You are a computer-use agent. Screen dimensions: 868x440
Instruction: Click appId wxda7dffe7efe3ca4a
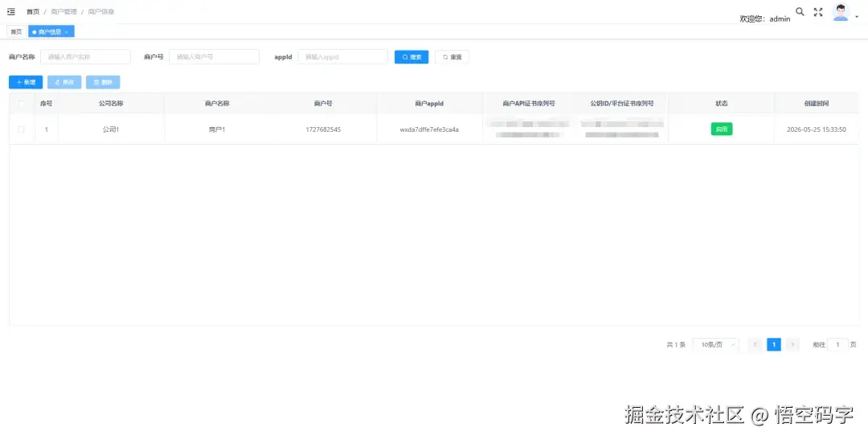(429, 130)
